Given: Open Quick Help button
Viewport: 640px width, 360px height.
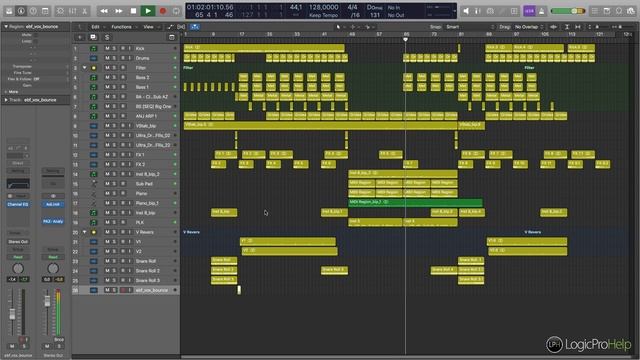Looking at the screenshot, I should (x=33, y=11).
